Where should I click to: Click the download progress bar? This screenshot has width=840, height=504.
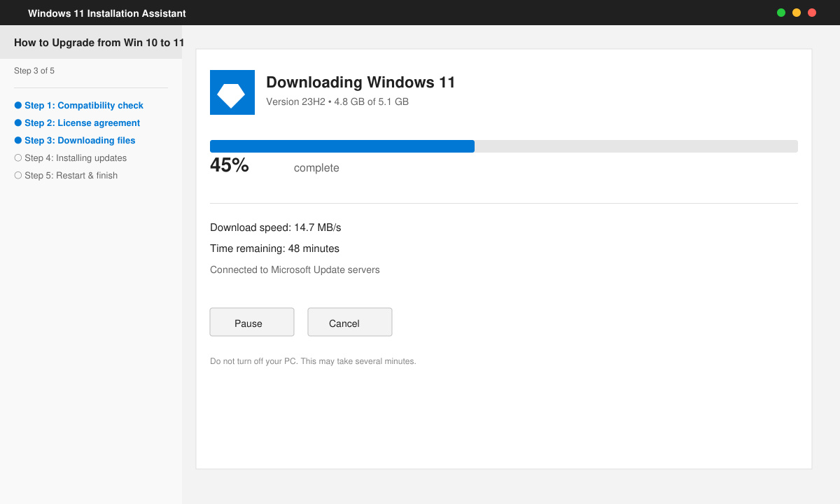[x=504, y=146]
